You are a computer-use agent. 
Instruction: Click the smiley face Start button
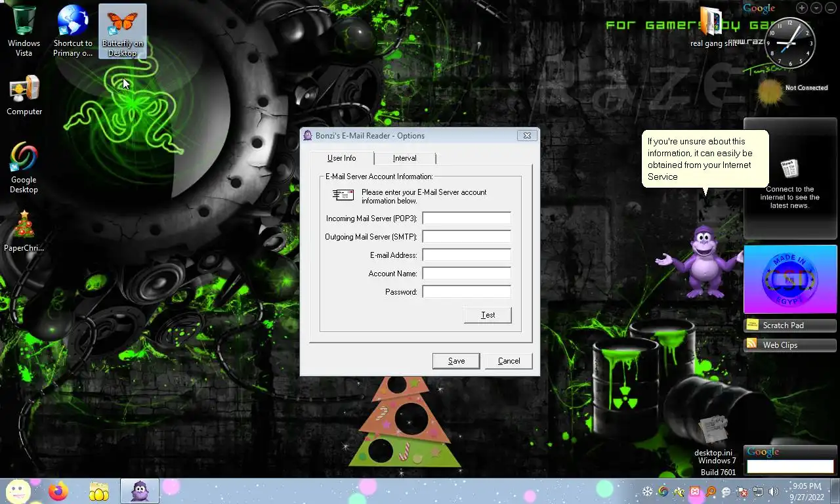pyautogui.click(x=18, y=491)
